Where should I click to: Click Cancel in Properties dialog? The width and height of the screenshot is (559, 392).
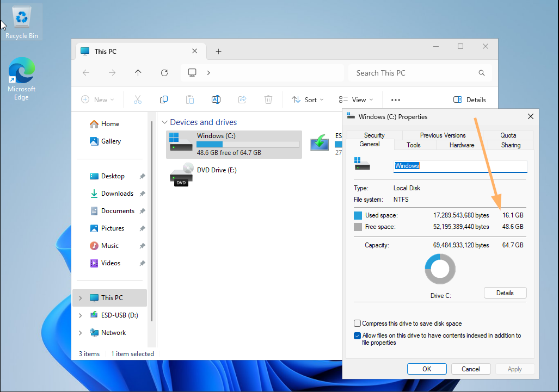[x=471, y=369]
